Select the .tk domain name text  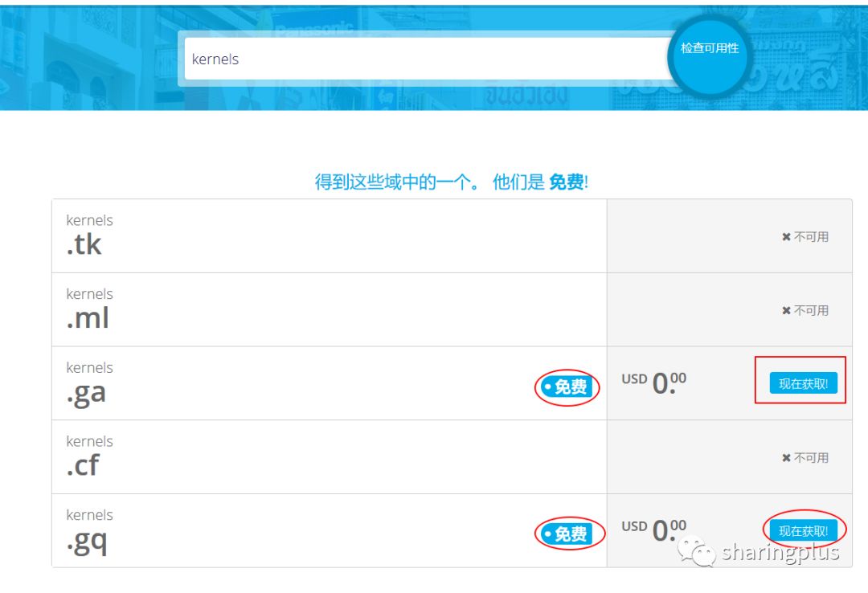pyautogui.click(x=84, y=245)
